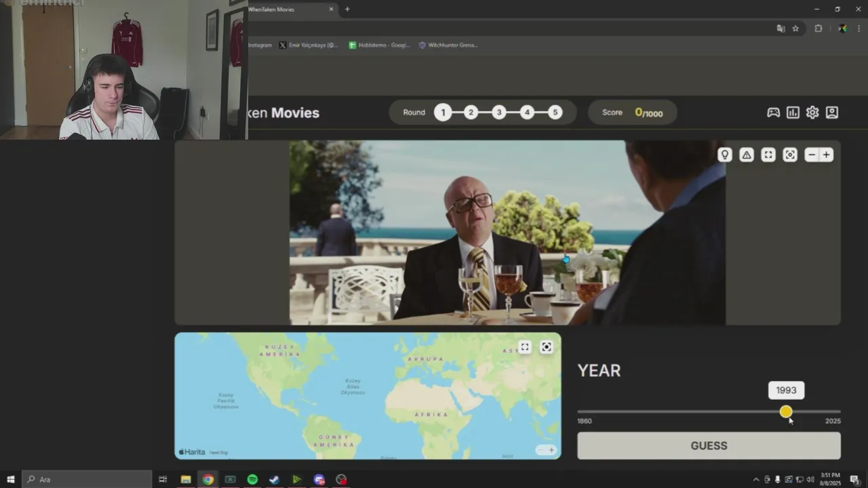Select the WhenTaken Movies browser tab
The image size is (868, 488).
tap(288, 9)
